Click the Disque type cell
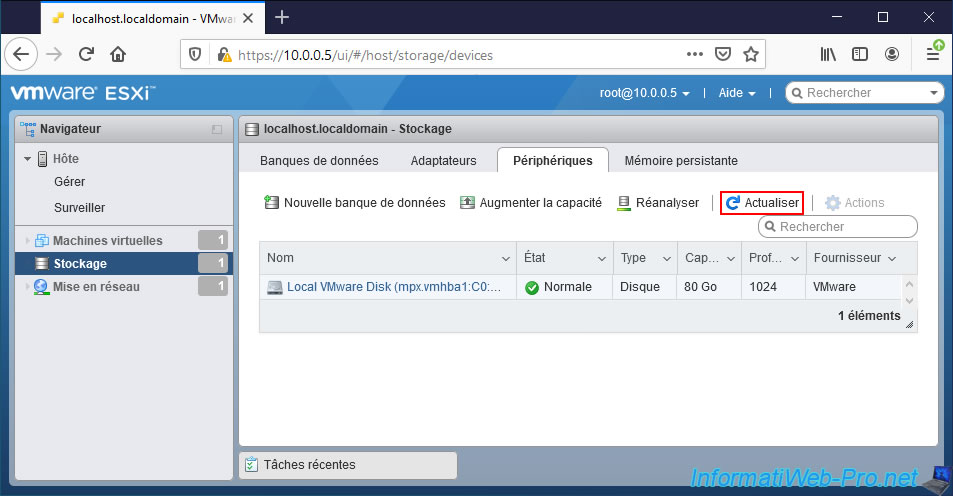953x496 pixels. (644, 287)
